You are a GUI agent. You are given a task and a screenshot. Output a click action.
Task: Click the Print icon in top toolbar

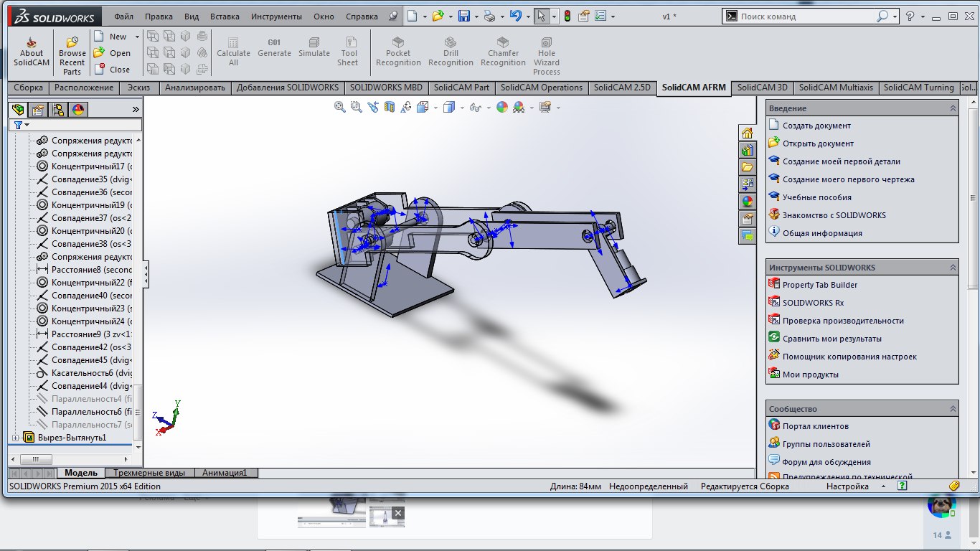(489, 16)
